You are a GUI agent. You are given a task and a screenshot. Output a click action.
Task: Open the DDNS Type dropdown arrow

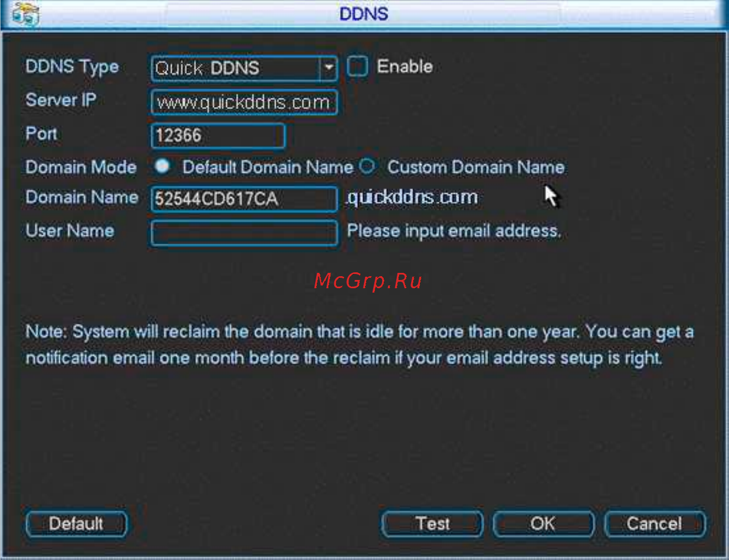pyautogui.click(x=328, y=68)
